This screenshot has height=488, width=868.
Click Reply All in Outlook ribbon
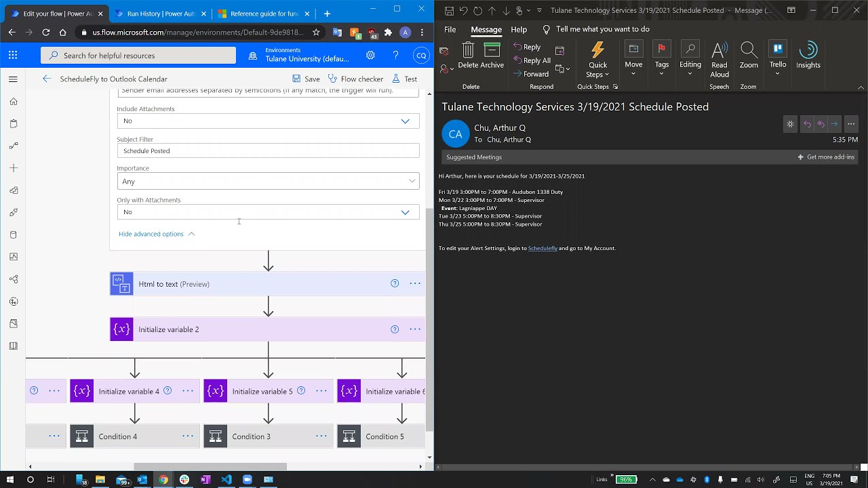click(x=531, y=60)
